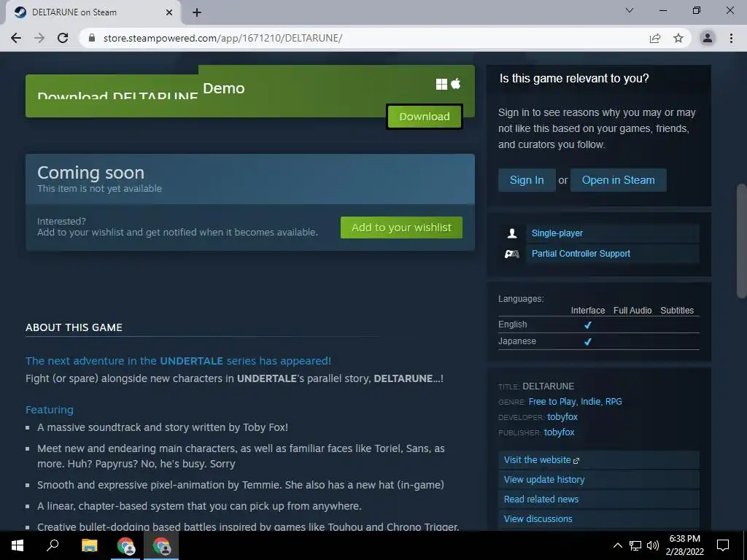Screen dimensions: 747x560
Task: Open tab search chevron in title bar
Action: [630, 10]
